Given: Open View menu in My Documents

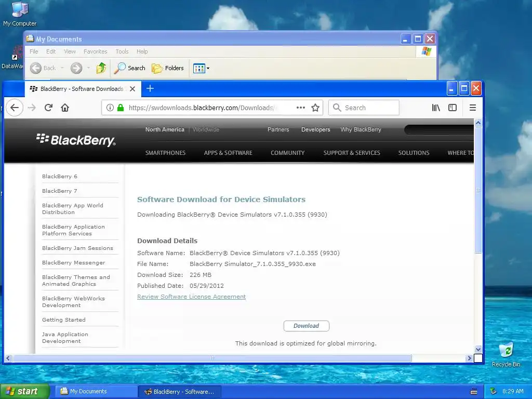Looking at the screenshot, I should click(70, 51).
